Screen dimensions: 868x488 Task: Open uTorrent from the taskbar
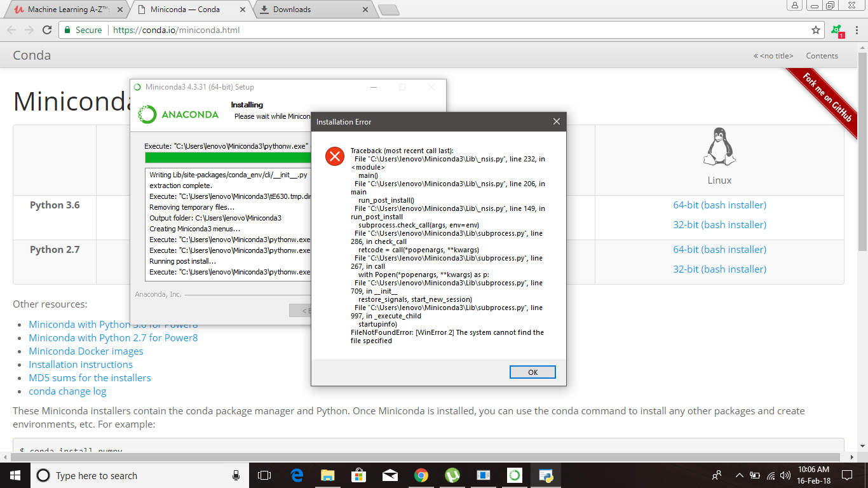click(452, 475)
